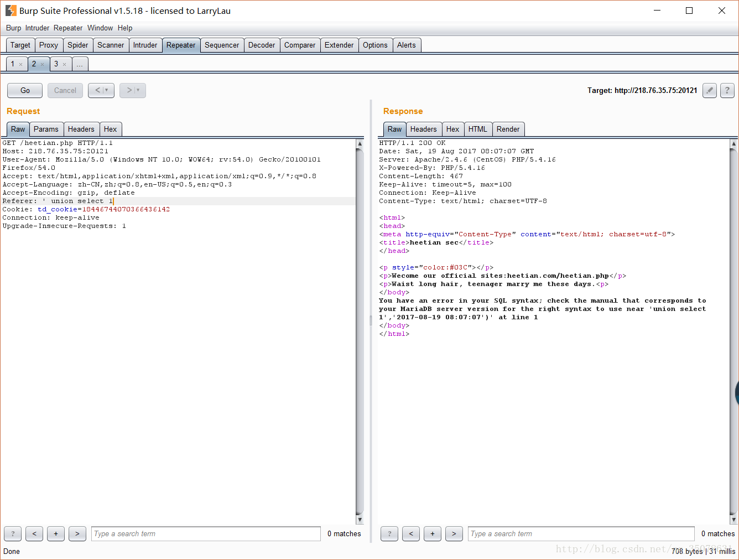
Task: Show response Hex view tab
Action: [453, 129]
